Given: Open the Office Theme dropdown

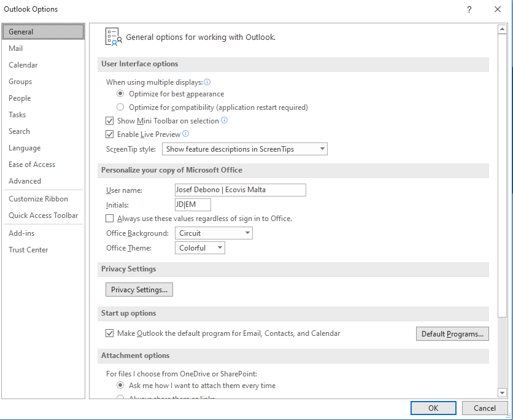Looking at the screenshot, I should click(x=200, y=248).
